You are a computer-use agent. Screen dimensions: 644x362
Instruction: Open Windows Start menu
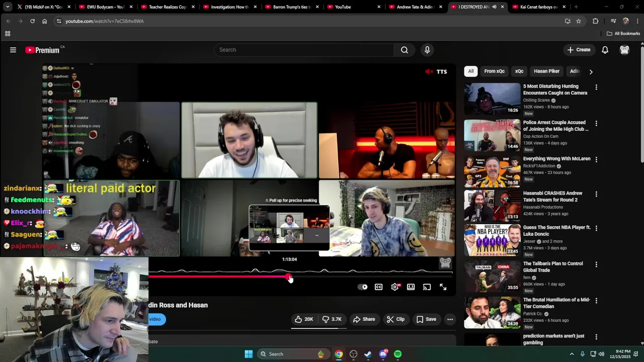(249, 354)
